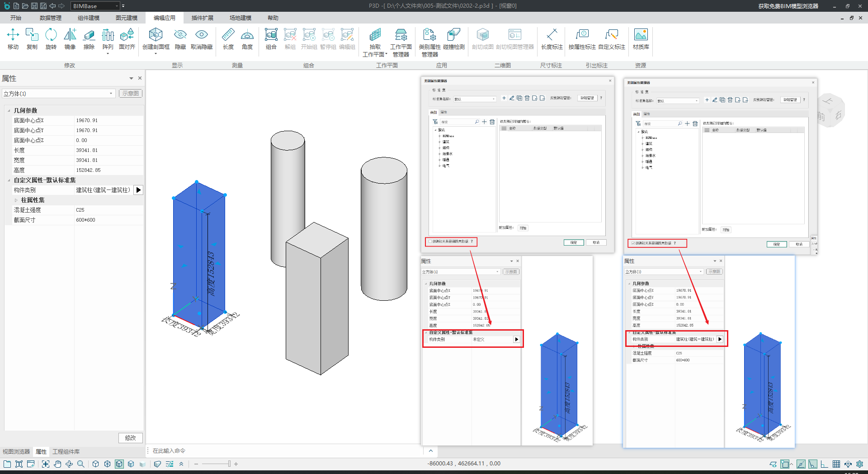Open the 工程组件库 panel tab
This screenshot has width=868, height=474.
tap(66, 452)
